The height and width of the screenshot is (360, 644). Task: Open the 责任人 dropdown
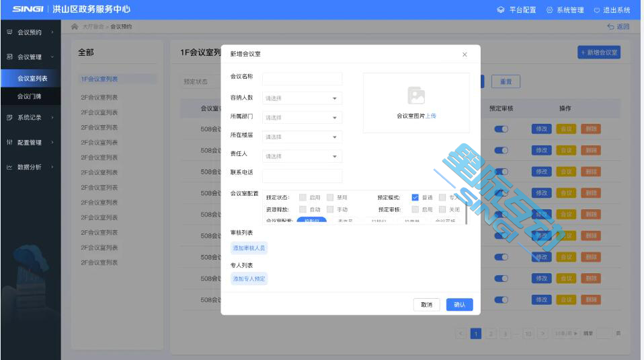pos(302,156)
